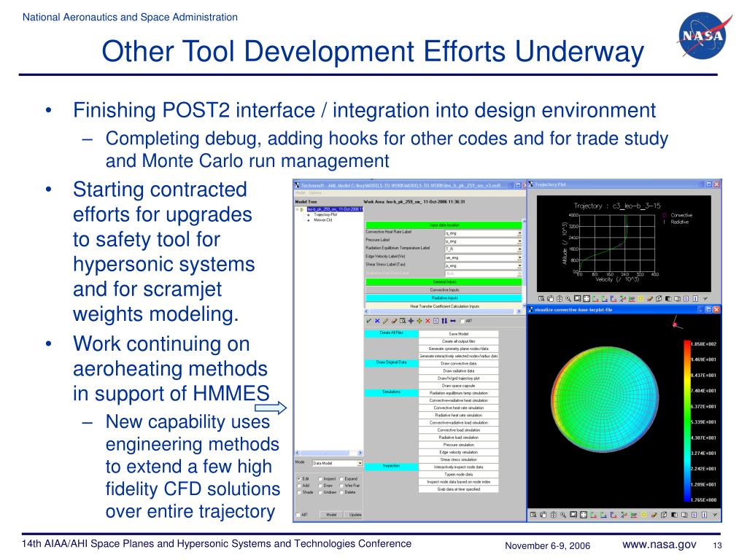Click zoom-window icon in Trajectory Plot toolbar
The width and height of the screenshot is (747, 560).
[x=541, y=298]
